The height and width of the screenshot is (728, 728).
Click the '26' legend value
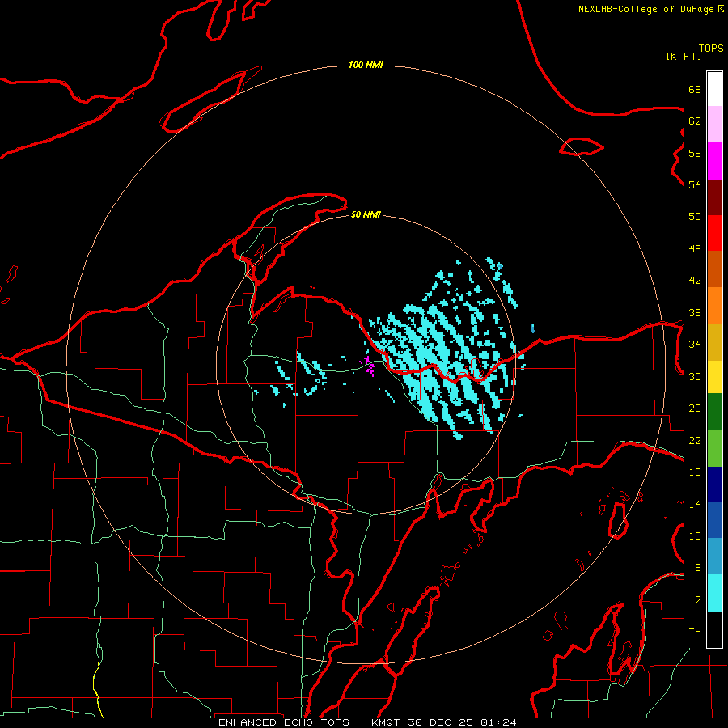pyautogui.click(x=695, y=408)
